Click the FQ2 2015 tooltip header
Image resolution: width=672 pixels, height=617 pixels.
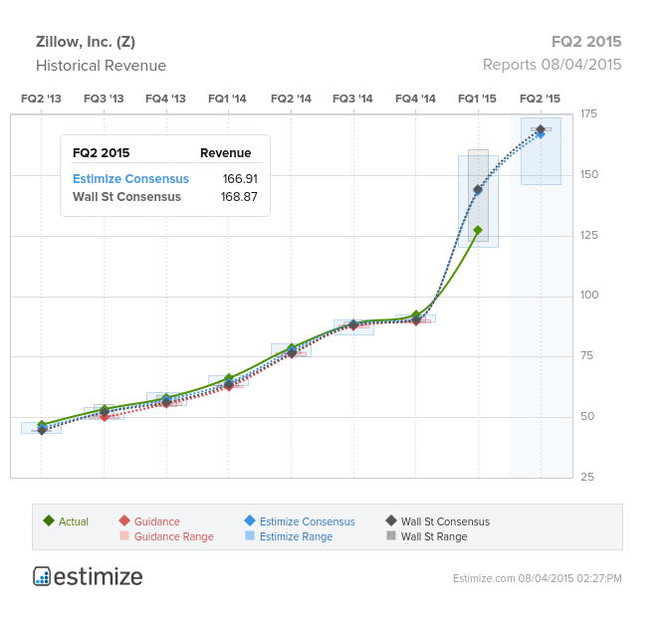point(102,153)
